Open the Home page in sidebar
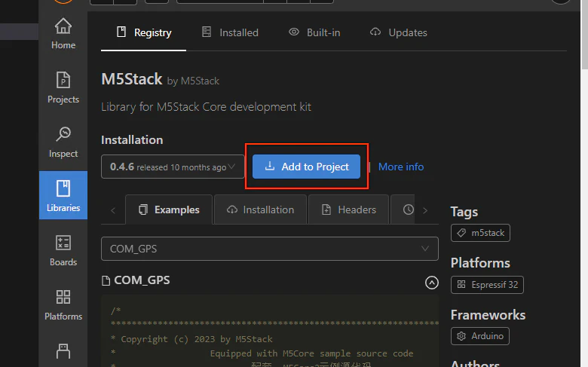The image size is (588, 367). pyautogui.click(x=63, y=34)
